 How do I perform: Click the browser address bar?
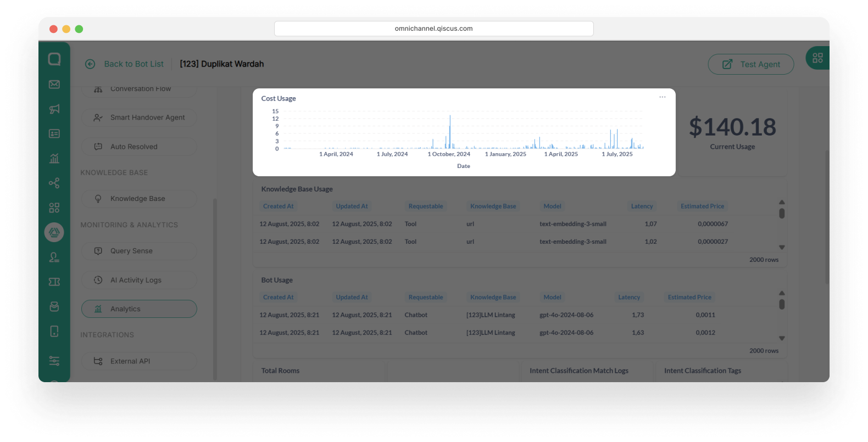[433, 29]
